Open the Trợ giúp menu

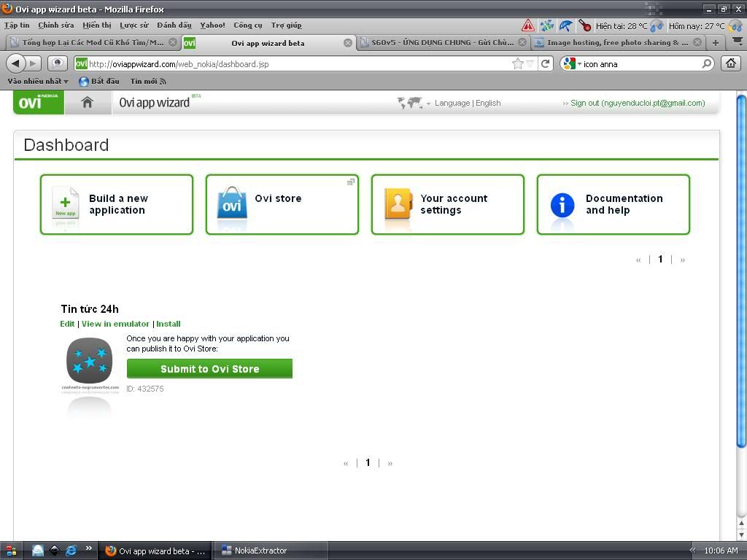286,26
